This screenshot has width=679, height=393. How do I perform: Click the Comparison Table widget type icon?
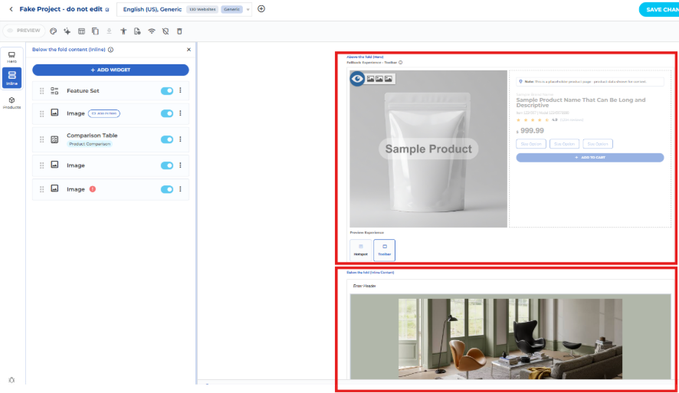coord(55,139)
